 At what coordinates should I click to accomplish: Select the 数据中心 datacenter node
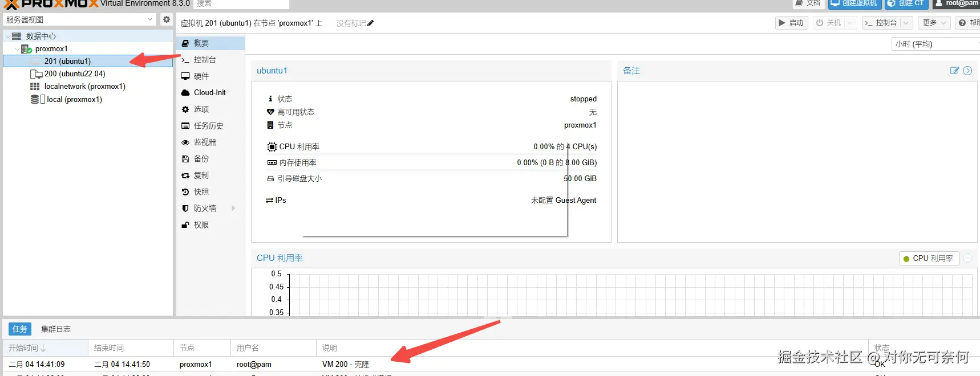point(41,36)
